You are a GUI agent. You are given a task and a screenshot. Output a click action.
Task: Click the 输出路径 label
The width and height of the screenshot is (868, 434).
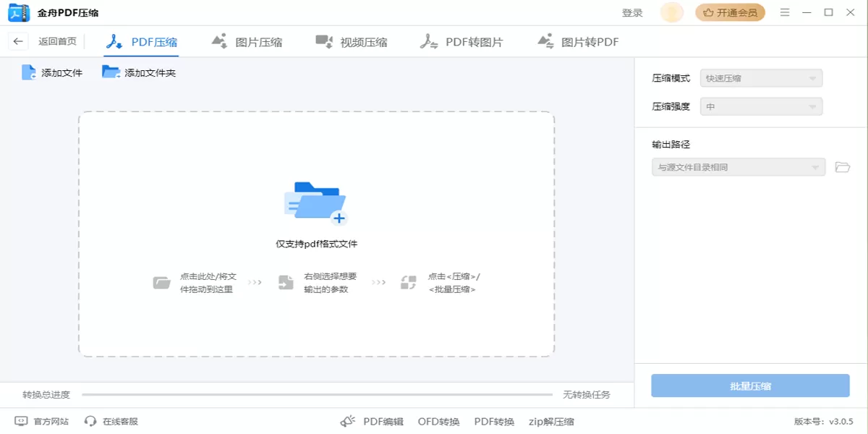[x=671, y=145]
